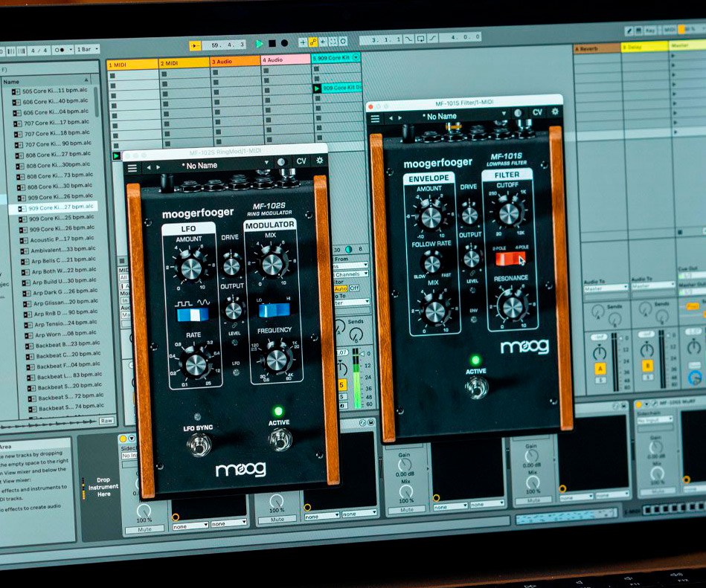The width and height of the screenshot is (706, 588).
Task: Open the 1 Bar quantization dropdown
Action: coord(87,49)
